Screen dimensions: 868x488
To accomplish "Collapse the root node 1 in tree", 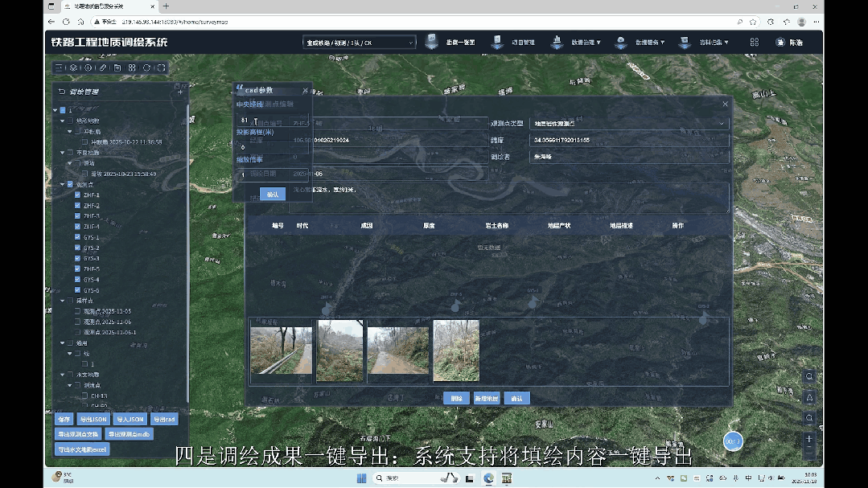I will (56, 110).
